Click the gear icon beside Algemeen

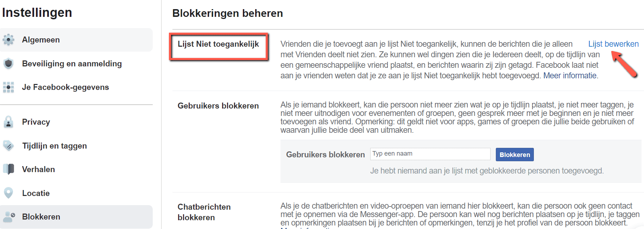(8, 40)
